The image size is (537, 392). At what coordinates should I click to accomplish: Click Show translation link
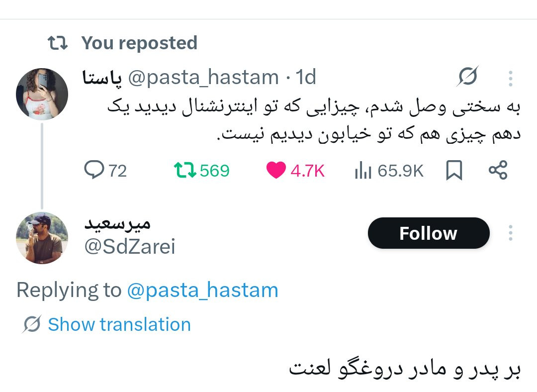coord(119,324)
